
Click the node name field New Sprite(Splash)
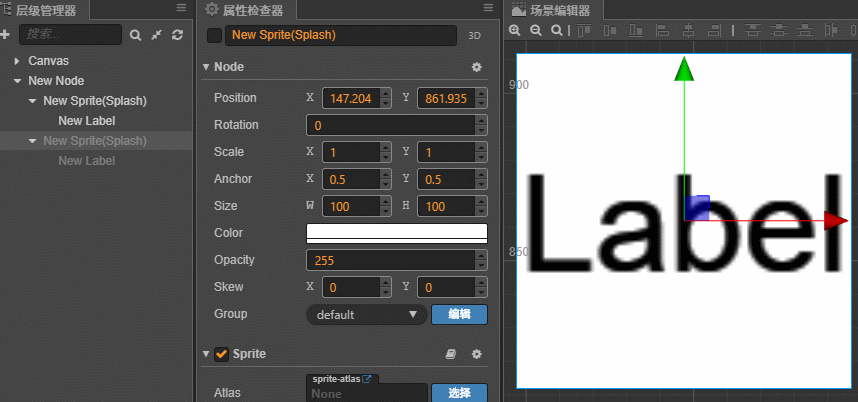pyautogui.click(x=341, y=35)
